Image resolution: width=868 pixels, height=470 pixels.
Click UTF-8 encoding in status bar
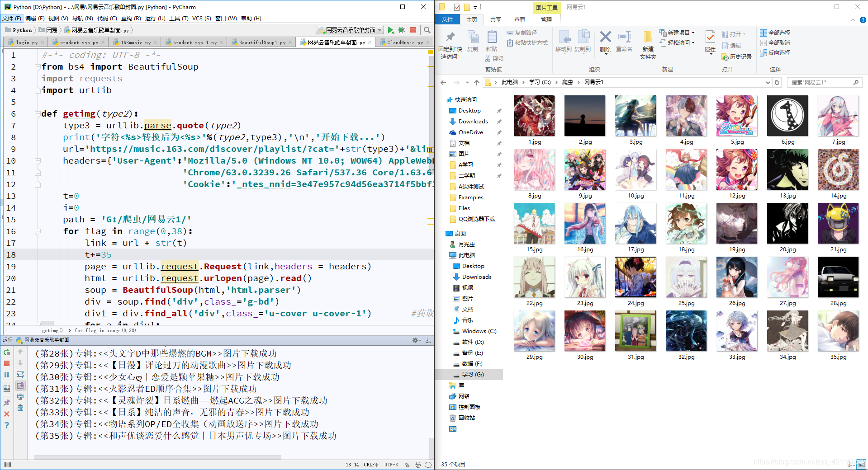pyautogui.click(x=391, y=465)
